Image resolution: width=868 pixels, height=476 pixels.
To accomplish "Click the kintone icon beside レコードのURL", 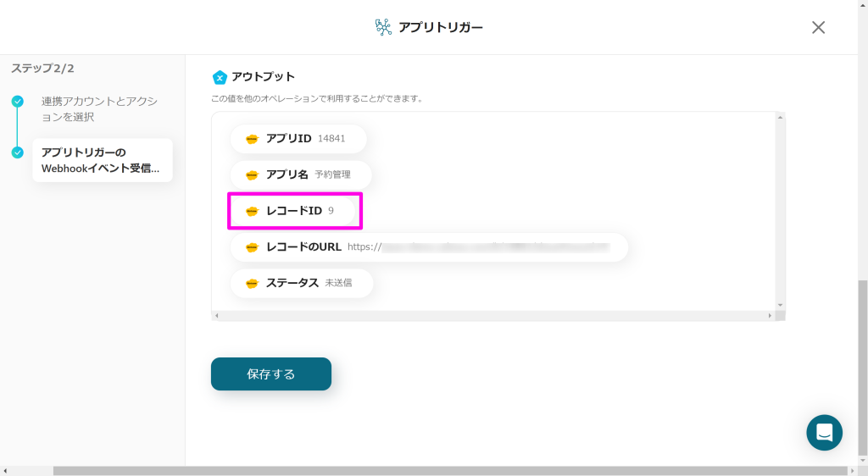I will 252,247.
